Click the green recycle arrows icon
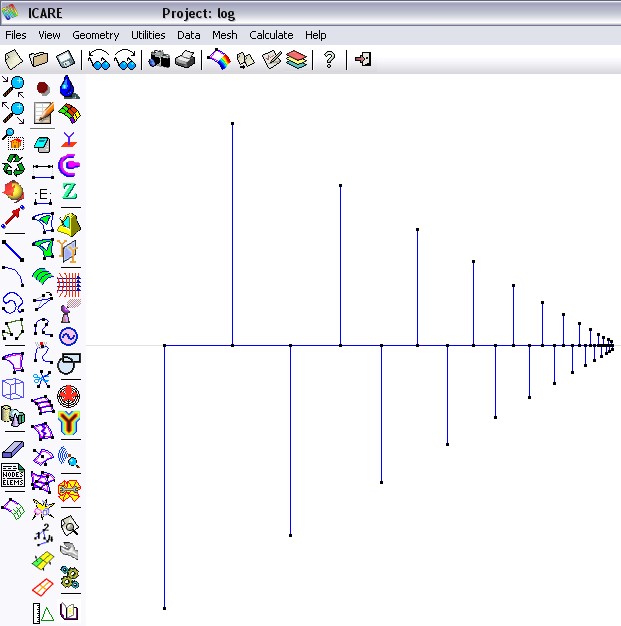Viewport: 621px width, 626px height. 14,165
